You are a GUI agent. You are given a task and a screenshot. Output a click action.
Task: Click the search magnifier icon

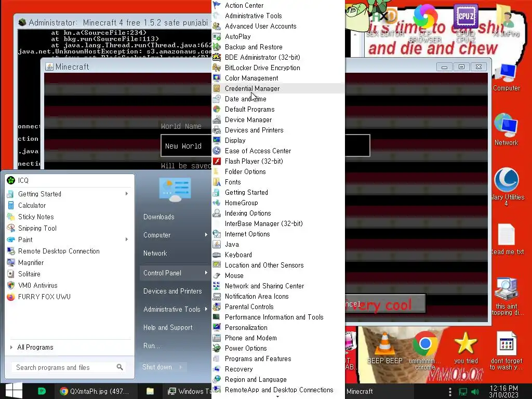coord(120,367)
